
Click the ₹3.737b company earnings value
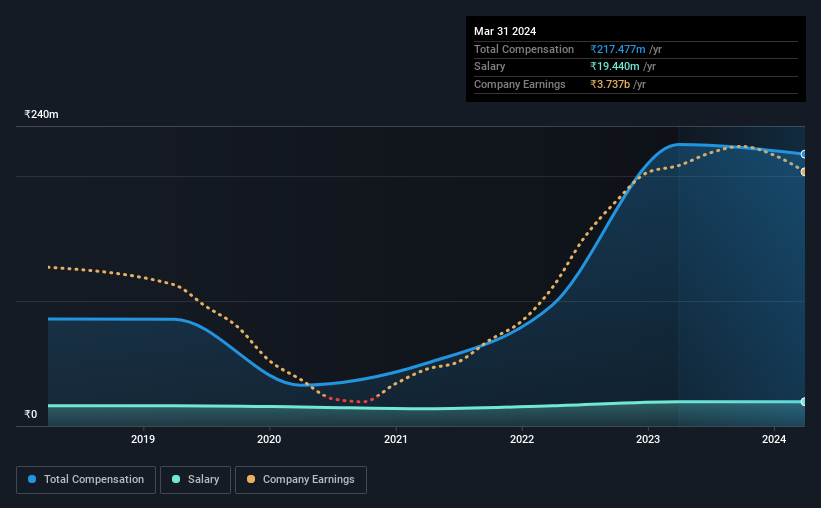[x=610, y=84]
